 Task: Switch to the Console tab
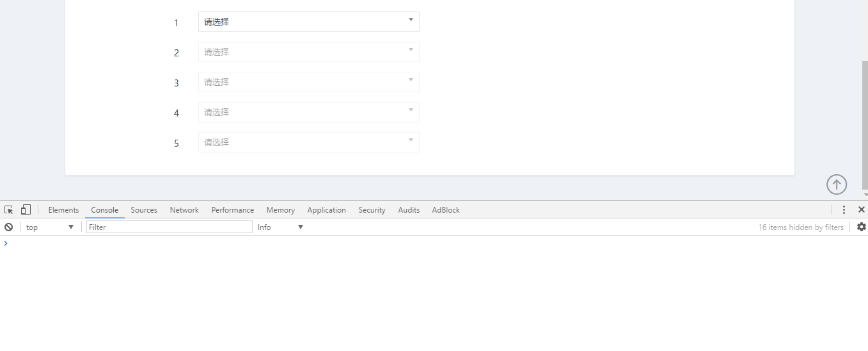[x=105, y=209]
